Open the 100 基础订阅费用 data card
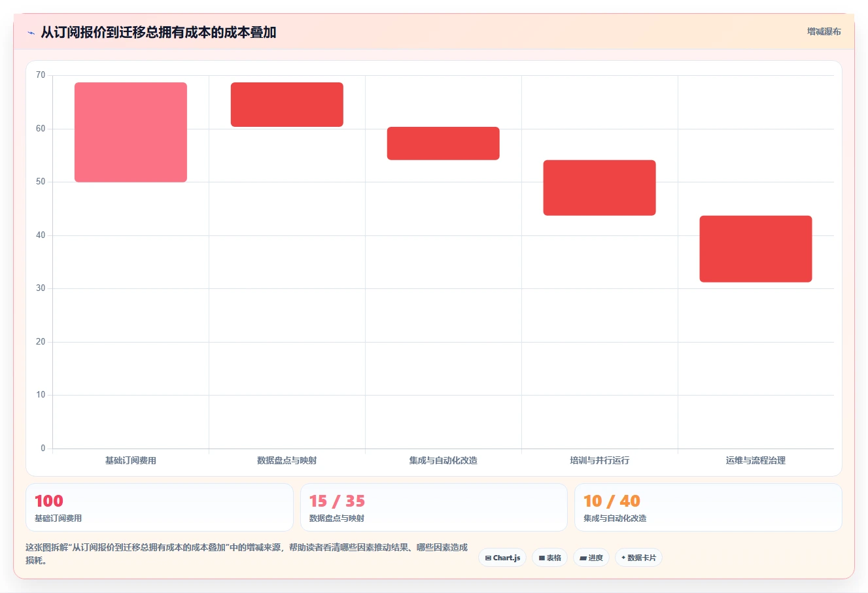The height and width of the screenshot is (593, 868). coord(160,507)
